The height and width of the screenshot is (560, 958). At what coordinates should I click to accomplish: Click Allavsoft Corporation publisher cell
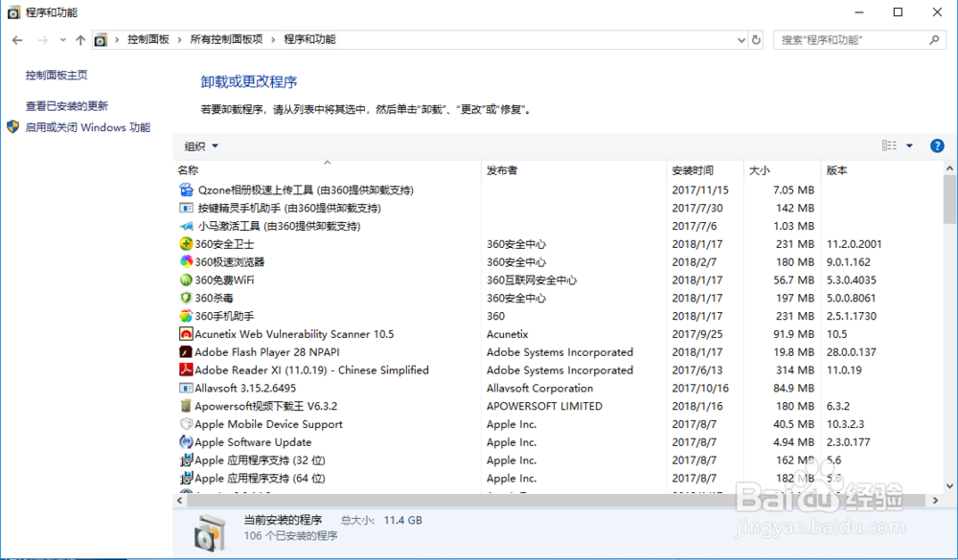tap(539, 388)
